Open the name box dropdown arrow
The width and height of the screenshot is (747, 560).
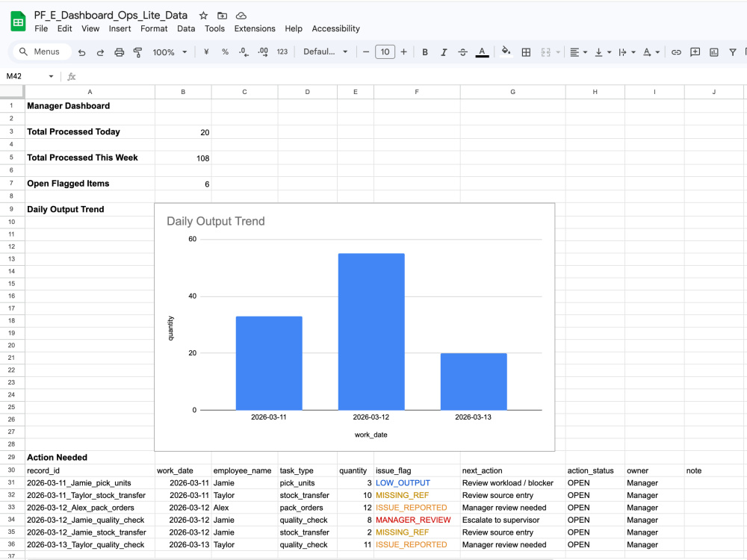pos(51,77)
